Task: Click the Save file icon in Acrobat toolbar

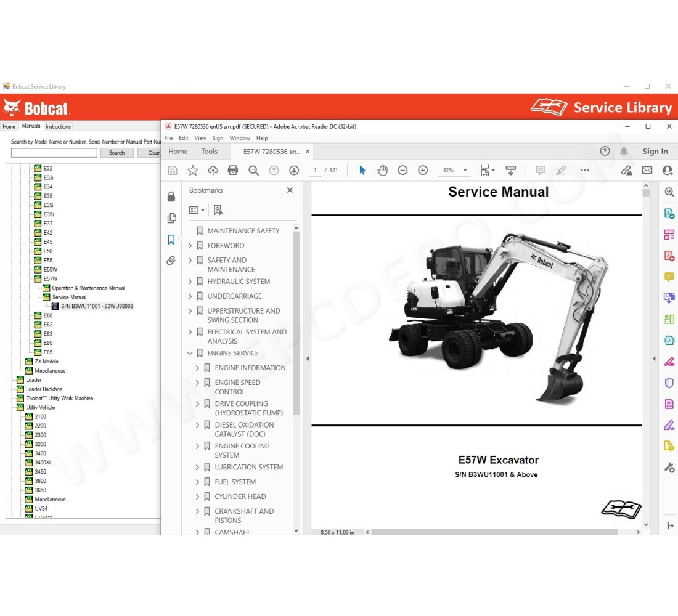Action: pyautogui.click(x=173, y=170)
